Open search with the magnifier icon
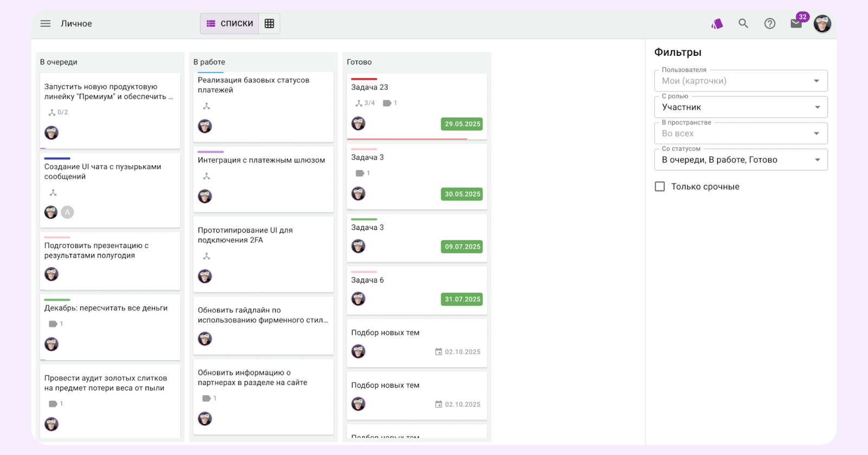This screenshot has width=868, height=455. click(743, 23)
